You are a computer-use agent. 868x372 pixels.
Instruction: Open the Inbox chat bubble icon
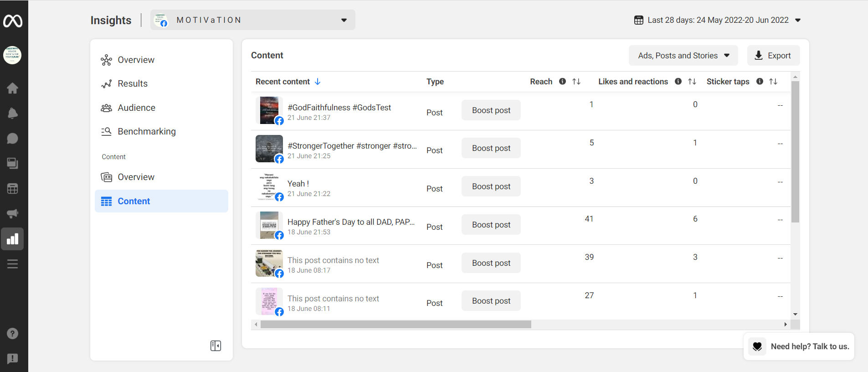coord(12,138)
